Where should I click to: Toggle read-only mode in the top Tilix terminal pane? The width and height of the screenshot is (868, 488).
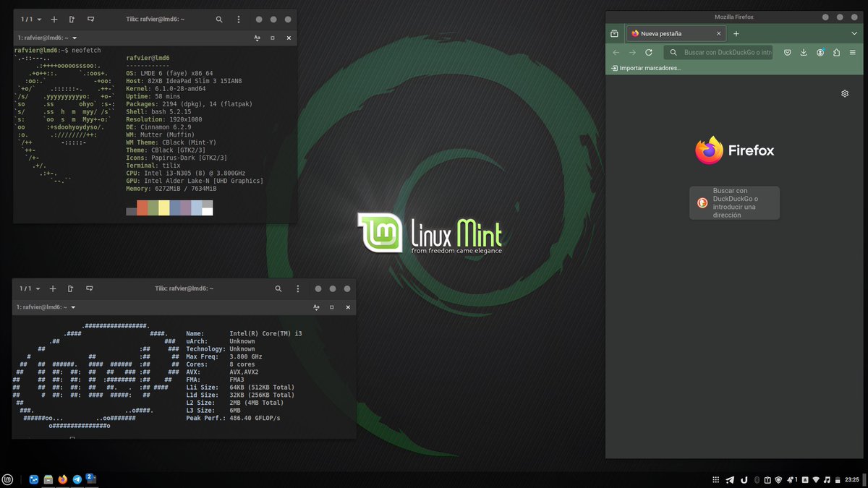tap(257, 38)
